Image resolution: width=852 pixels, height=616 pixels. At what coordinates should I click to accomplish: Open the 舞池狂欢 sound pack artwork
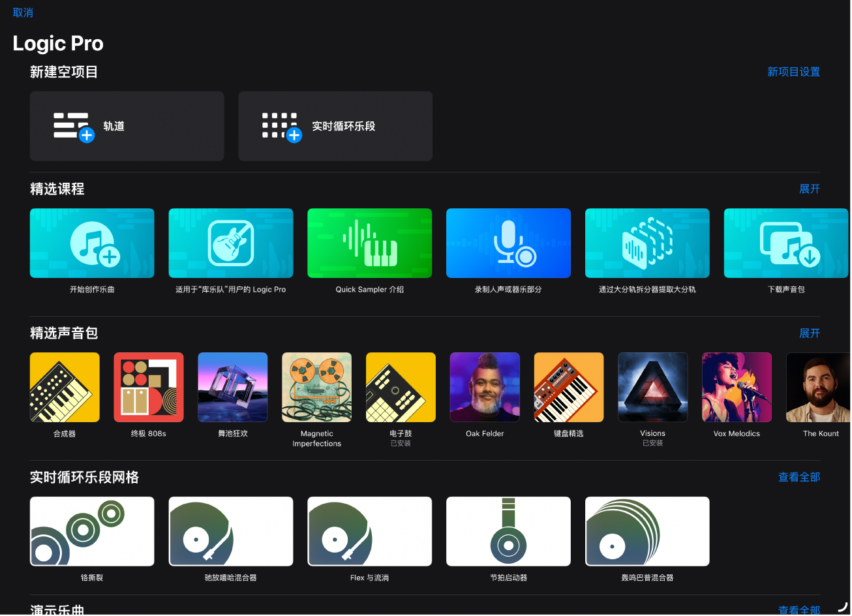pos(233,388)
